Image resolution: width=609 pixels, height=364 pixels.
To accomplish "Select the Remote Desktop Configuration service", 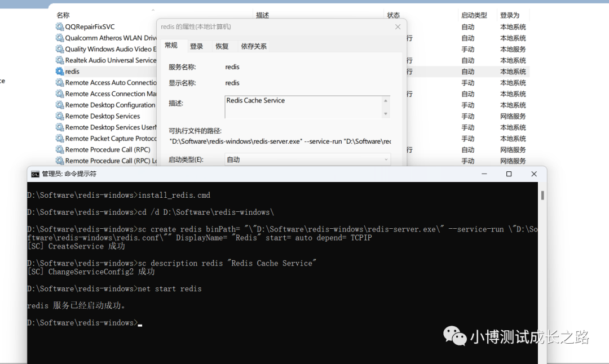I will 111,105.
